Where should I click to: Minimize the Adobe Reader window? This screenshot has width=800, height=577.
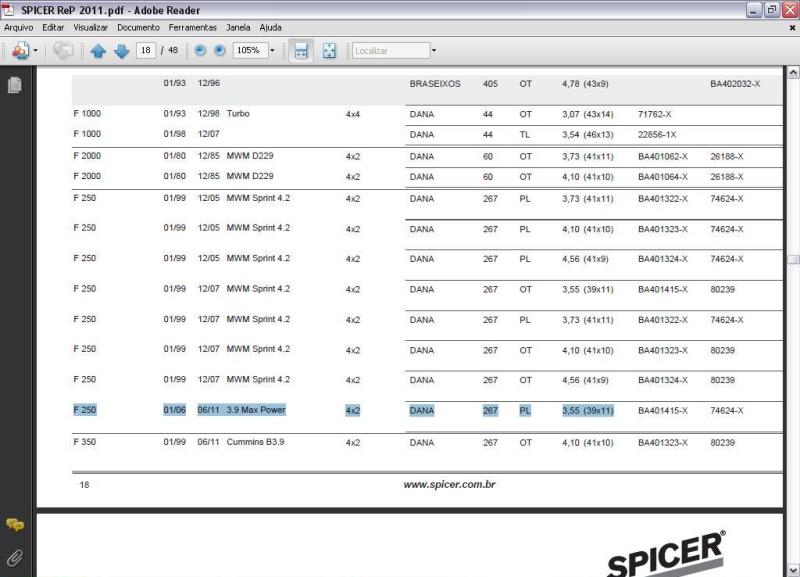tap(754, 10)
